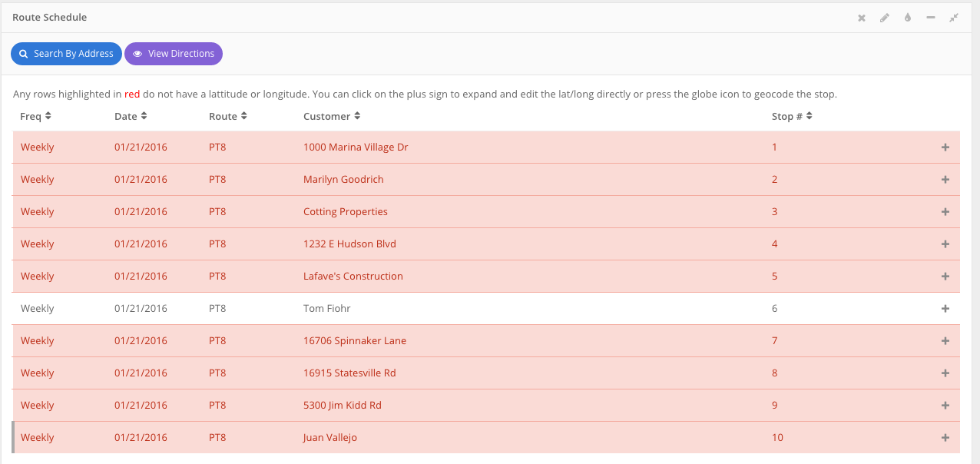Image resolution: width=980 pixels, height=464 pixels.
Task: Expand the 1232 E Hudson Blvd row
Action: pos(945,244)
